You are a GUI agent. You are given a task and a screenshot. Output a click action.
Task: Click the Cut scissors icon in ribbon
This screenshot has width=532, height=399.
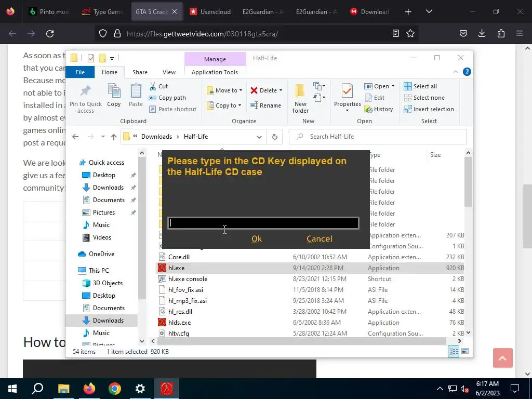(153, 86)
